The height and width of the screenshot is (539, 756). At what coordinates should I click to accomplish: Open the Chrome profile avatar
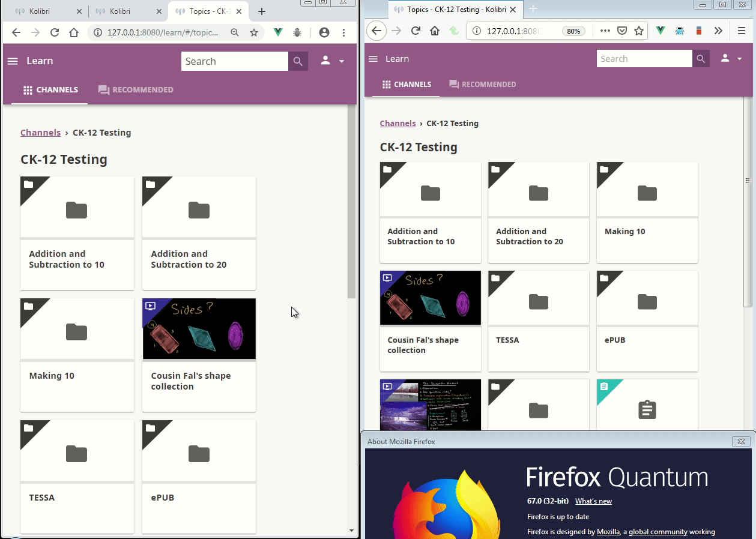point(324,32)
